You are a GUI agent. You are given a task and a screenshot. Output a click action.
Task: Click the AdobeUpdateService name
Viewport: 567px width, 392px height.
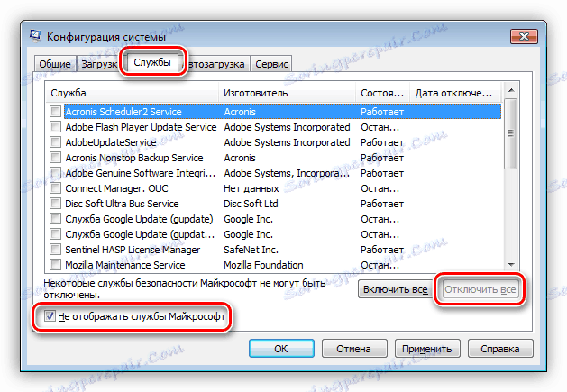[x=111, y=142]
